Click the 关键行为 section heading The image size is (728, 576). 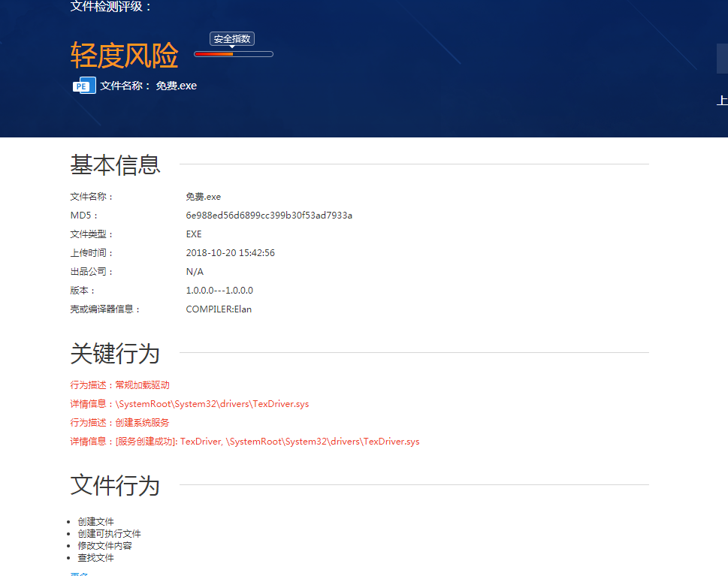pos(115,353)
